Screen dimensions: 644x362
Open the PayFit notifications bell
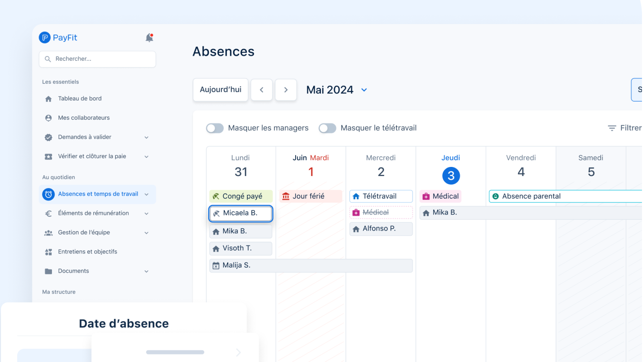(149, 37)
